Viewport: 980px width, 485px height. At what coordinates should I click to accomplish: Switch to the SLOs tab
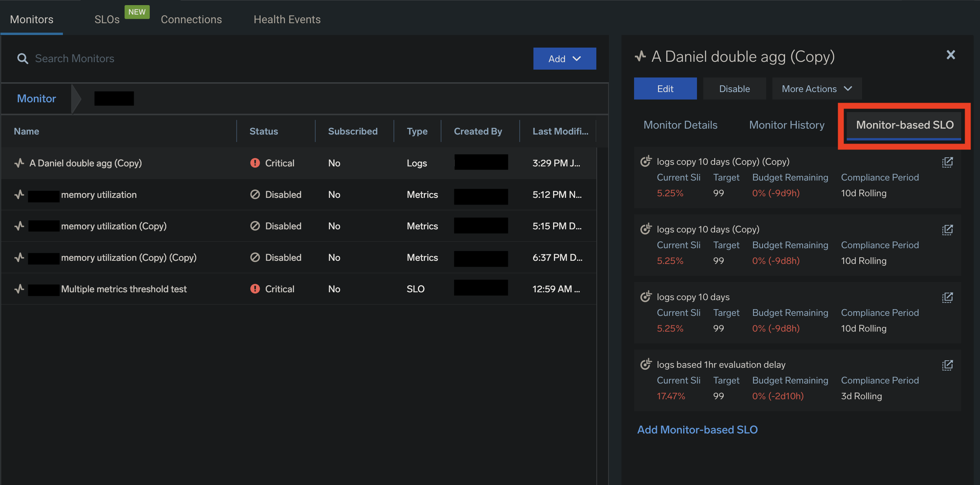coord(107,19)
